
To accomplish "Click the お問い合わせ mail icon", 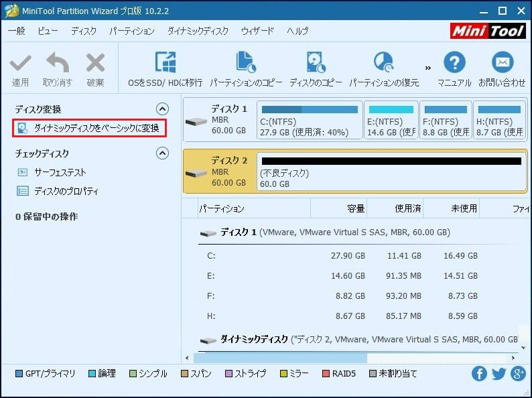I will [503, 62].
